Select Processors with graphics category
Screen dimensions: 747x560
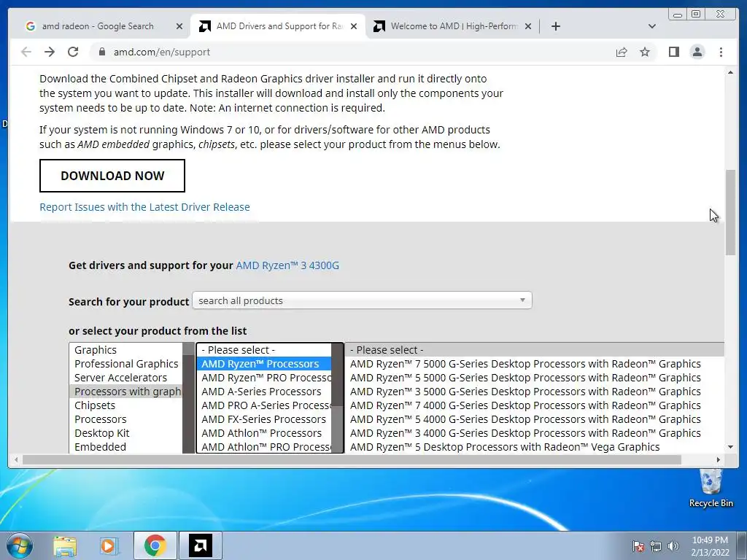[x=126, y=392]
